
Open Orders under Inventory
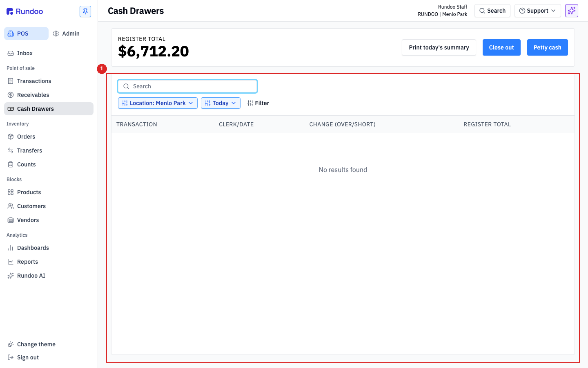[49, 137]
